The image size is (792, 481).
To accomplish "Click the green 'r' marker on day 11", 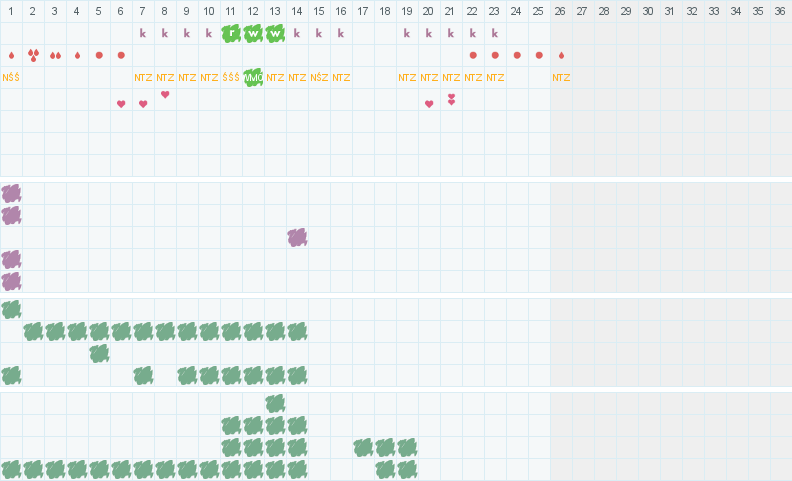I will point(231,33).
